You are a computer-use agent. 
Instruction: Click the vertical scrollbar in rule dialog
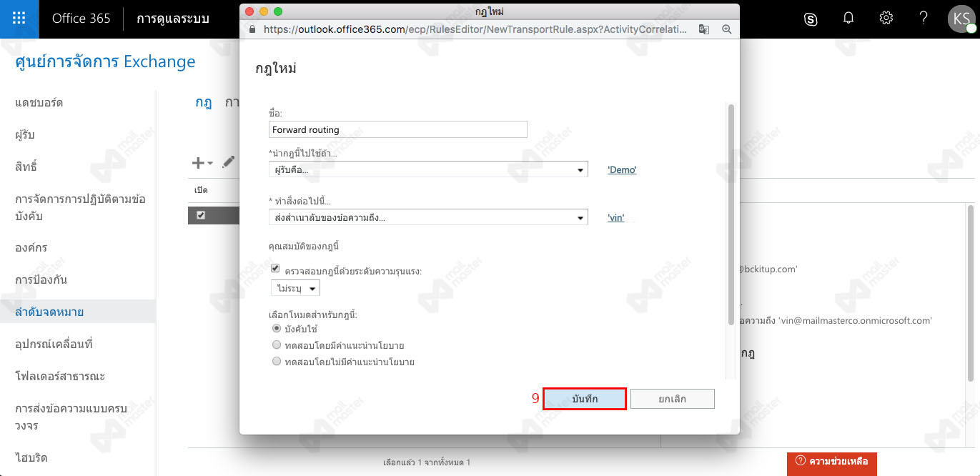(x=731, y=214)
